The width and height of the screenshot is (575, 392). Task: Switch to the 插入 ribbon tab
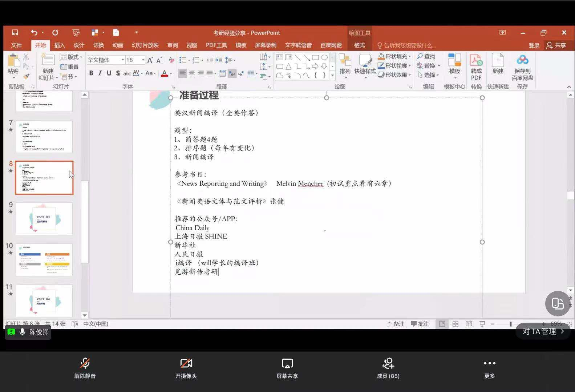click(60, 45)
